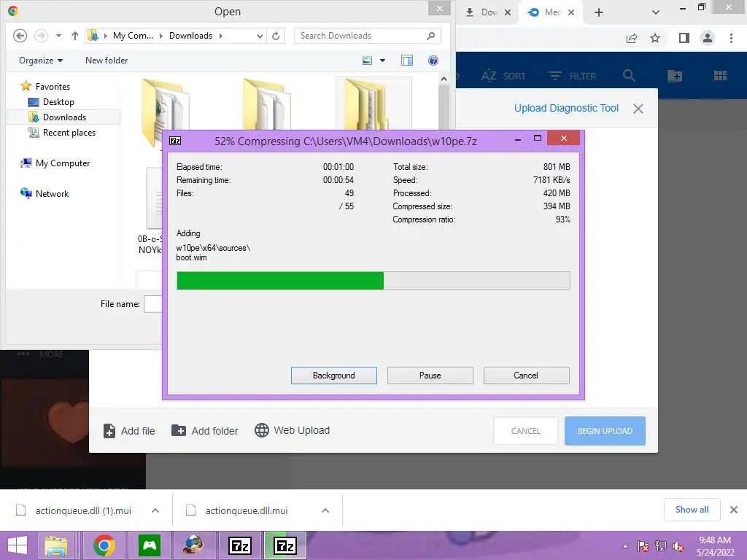Click scroll up arrow in file list

[444, 79]
